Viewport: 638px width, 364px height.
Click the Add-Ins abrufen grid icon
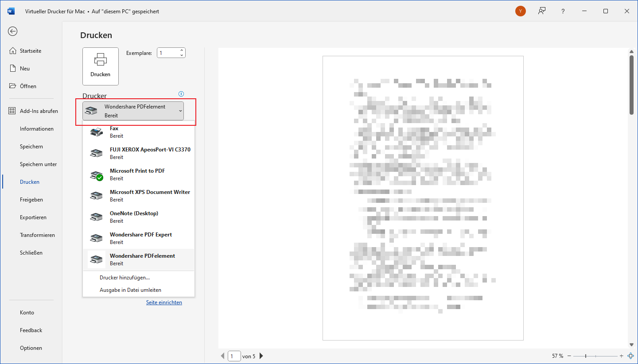coord(12,111)
